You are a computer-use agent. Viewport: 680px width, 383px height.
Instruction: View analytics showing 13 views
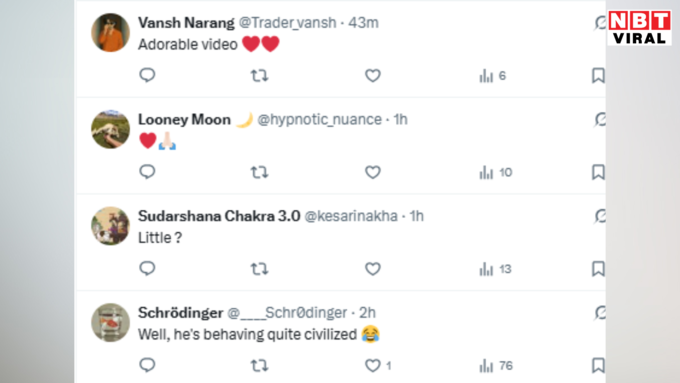(x=495, y=269)
